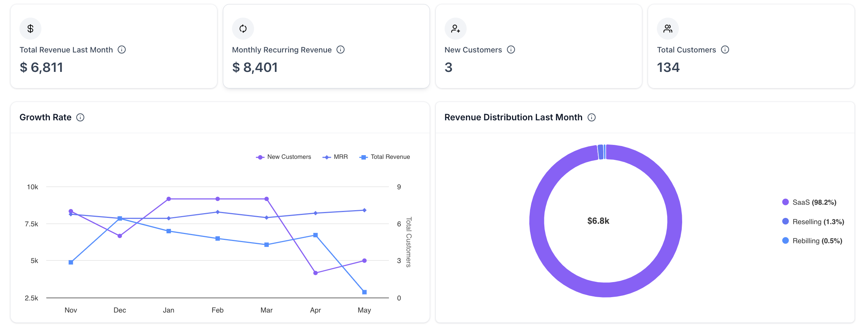The image size is (868, 336).
Task: Toggle New Customers series in chart legend
Action: coord(283,157)
